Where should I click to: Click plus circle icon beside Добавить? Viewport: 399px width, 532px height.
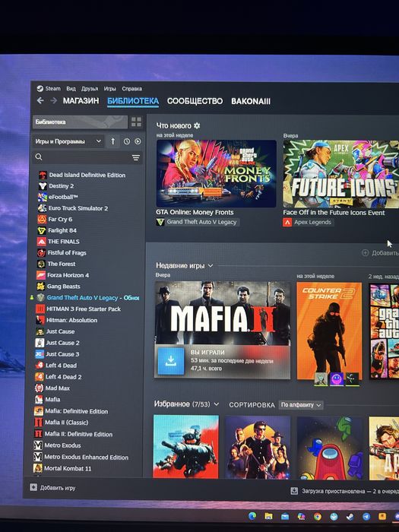click(365, 253)
